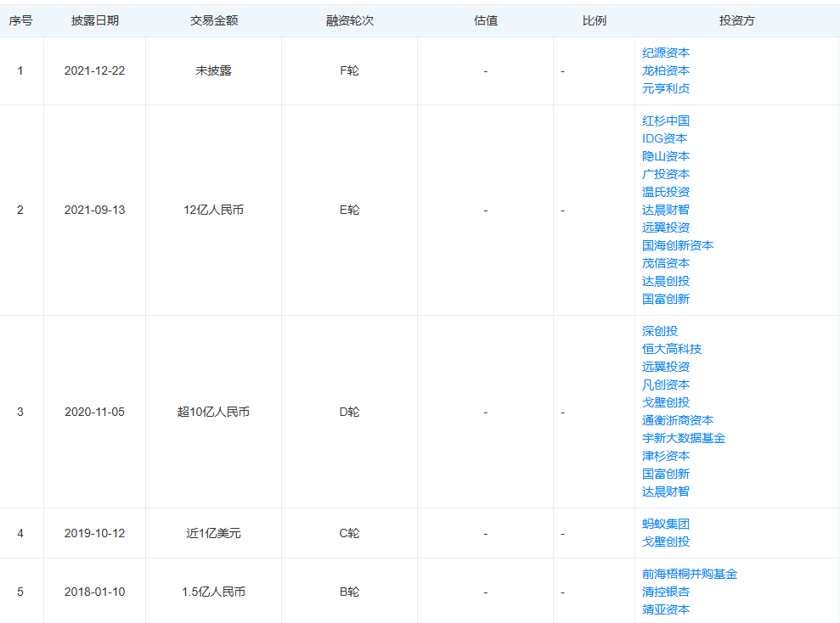This screenshot has height=623, width=840.
Task: Click the 隐山资本 link
Action: 665,156
